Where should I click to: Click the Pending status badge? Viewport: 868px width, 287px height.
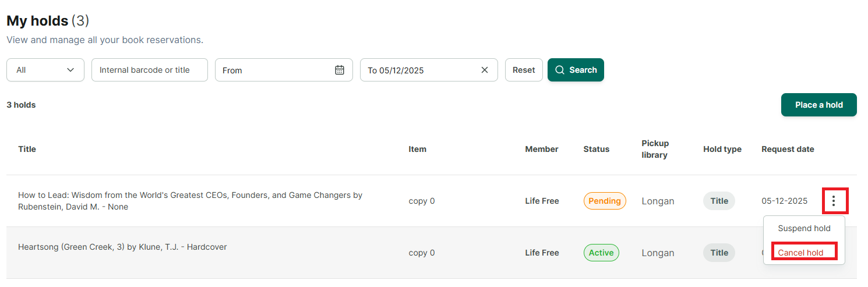click(x=605, y=201)
